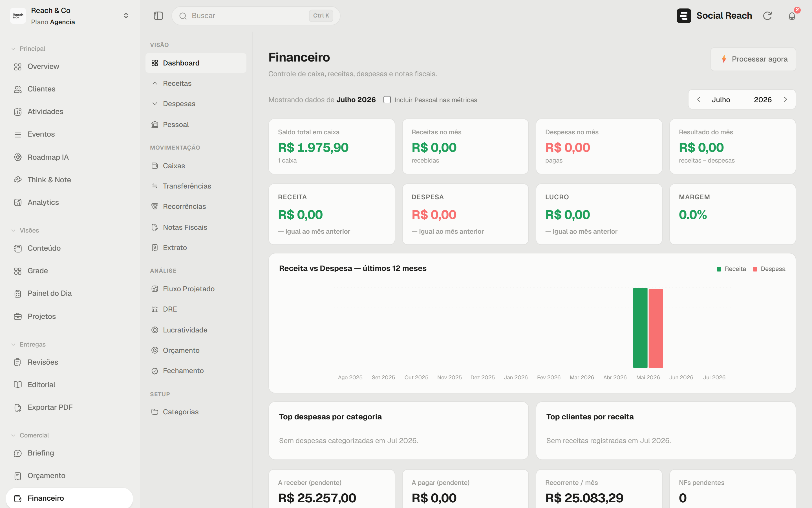Open Financeiro in main sidebar
Screen dimensions: 812x508
pyautogui.click(x=69, y=498)
